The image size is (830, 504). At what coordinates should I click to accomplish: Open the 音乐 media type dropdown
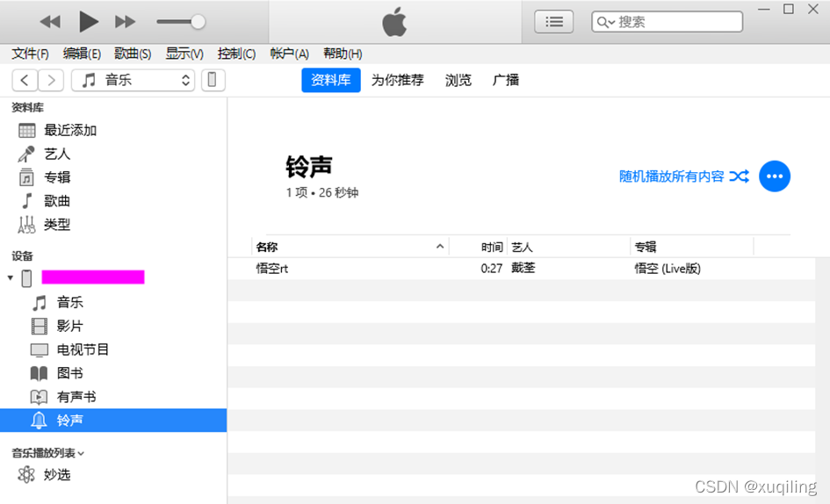(133, 80)
